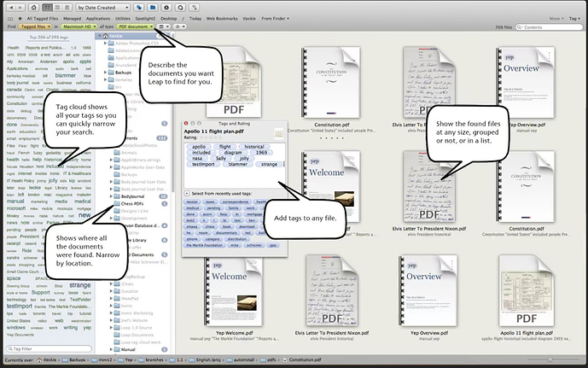Open the star rating filter dropdown

pos(179,26)
